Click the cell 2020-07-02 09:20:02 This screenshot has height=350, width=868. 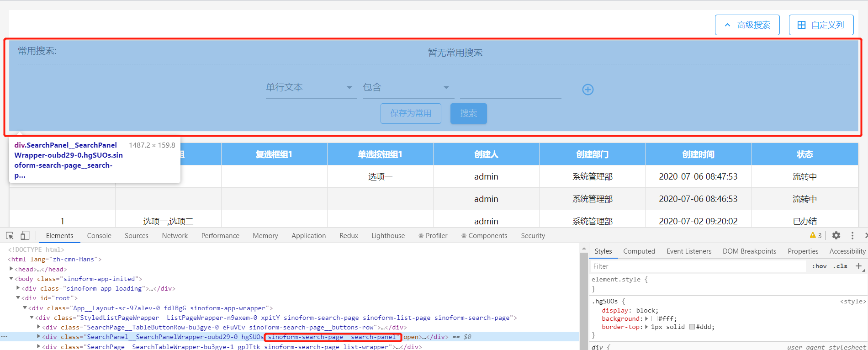tap(698, 221)
